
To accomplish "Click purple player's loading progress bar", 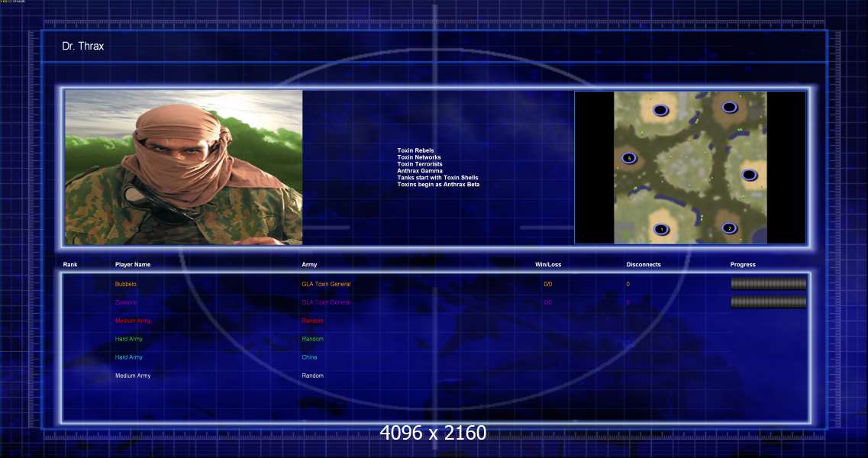I will (768, 302).
